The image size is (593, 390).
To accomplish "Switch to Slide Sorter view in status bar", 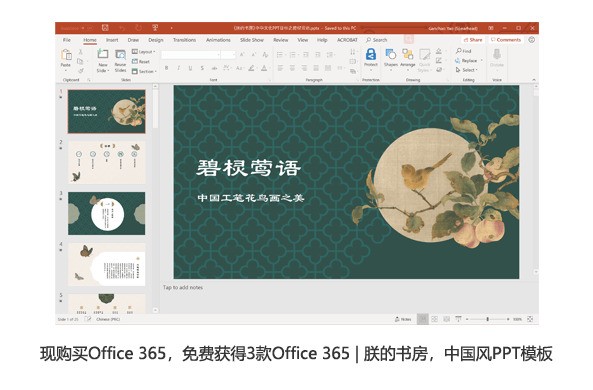I will tap(435, 319).
